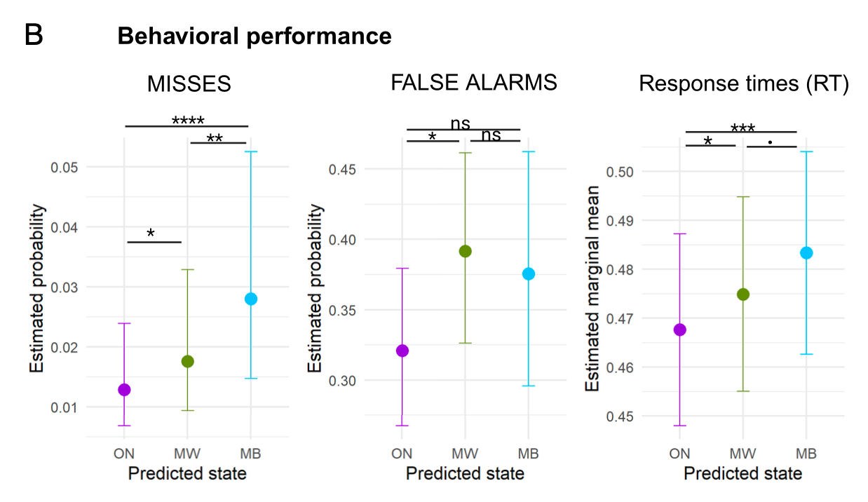Click the 'Response times (RT)' title

tap(744, 84)
